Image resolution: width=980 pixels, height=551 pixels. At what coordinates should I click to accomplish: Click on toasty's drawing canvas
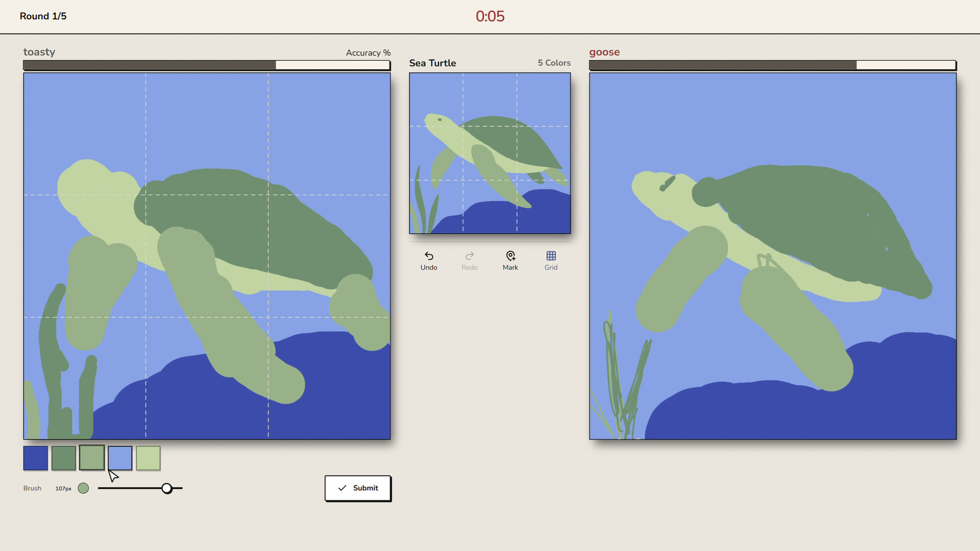(x=207, y=256)
